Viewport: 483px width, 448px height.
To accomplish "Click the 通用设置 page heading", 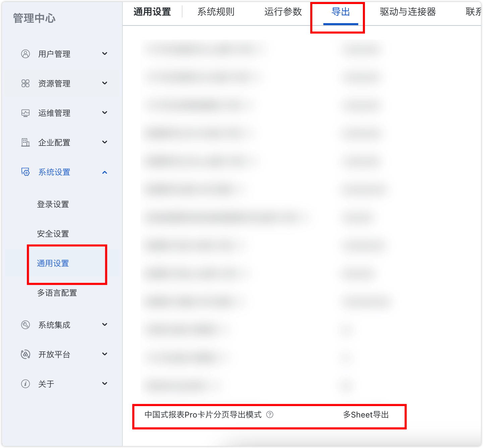I will point(152,12).
